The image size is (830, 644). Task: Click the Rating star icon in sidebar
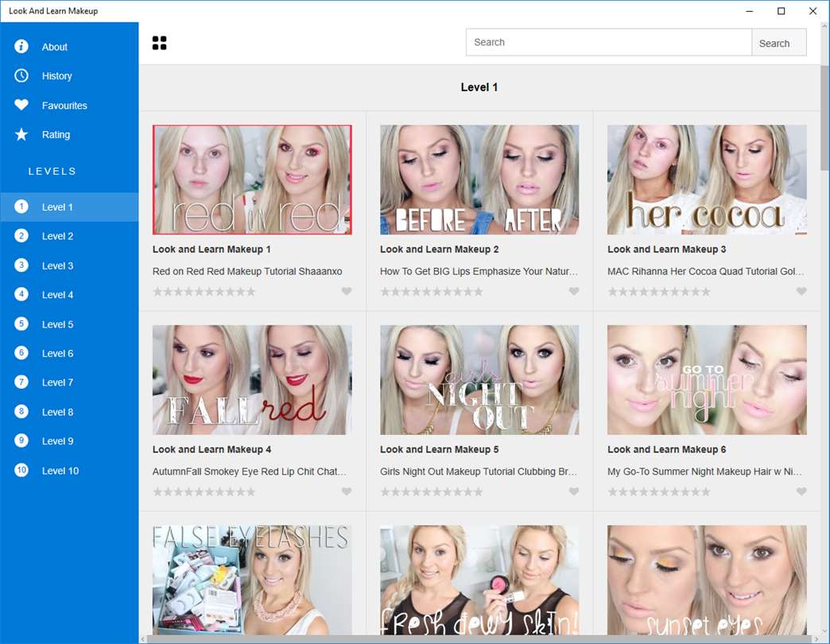click(x=21, y=134)
